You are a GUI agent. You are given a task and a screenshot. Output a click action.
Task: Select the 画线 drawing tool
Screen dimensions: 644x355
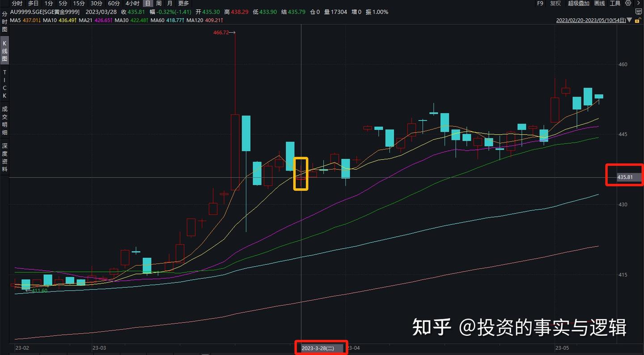599,3
